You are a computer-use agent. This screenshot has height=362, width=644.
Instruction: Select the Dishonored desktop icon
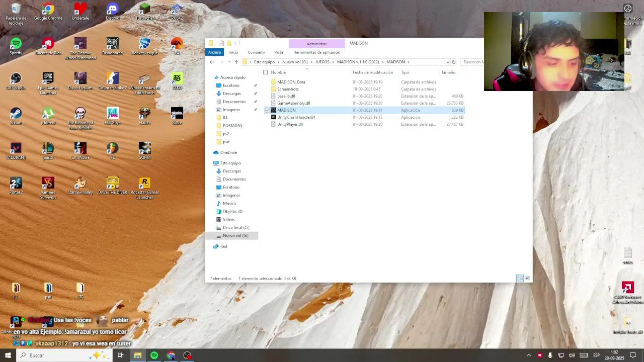[113, 47]
